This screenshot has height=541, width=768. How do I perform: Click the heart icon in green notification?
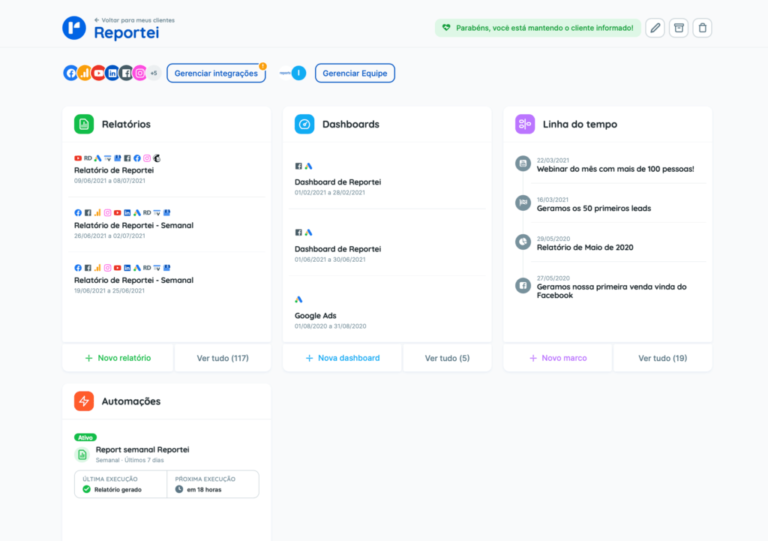click(446, 28)
